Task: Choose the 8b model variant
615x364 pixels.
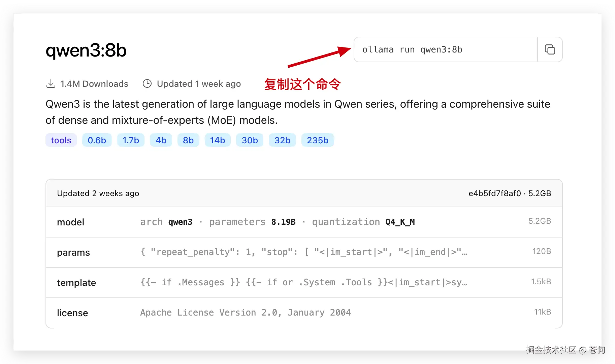Action: pos(188,140)
